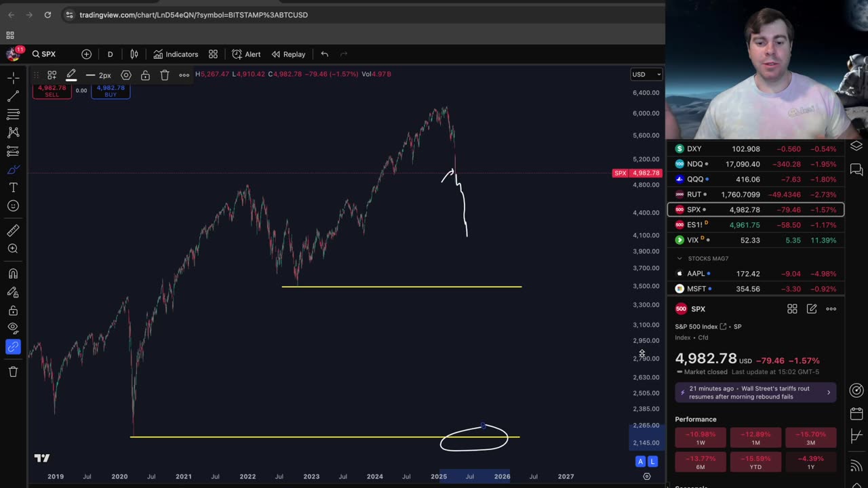
Task: Select the crosshair cursor tool
Action: [13, 79]
